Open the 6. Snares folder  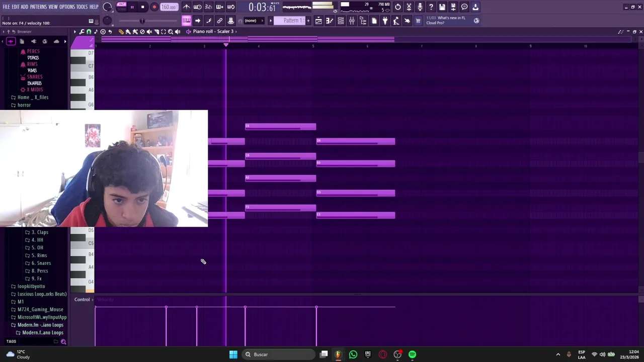point(38,263)
